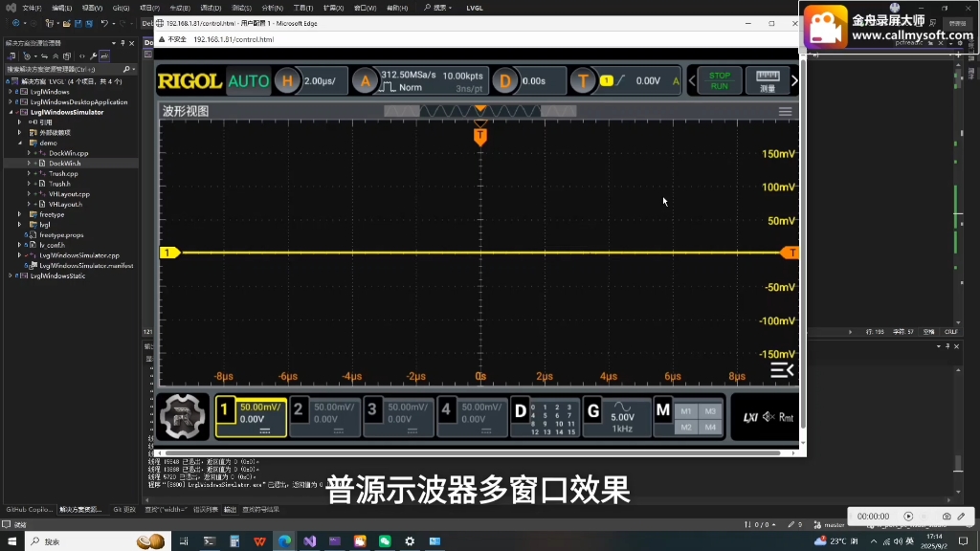Open the Settings gear in the taskbar
The width and height of the screenshot is (980, 551).
410,541
